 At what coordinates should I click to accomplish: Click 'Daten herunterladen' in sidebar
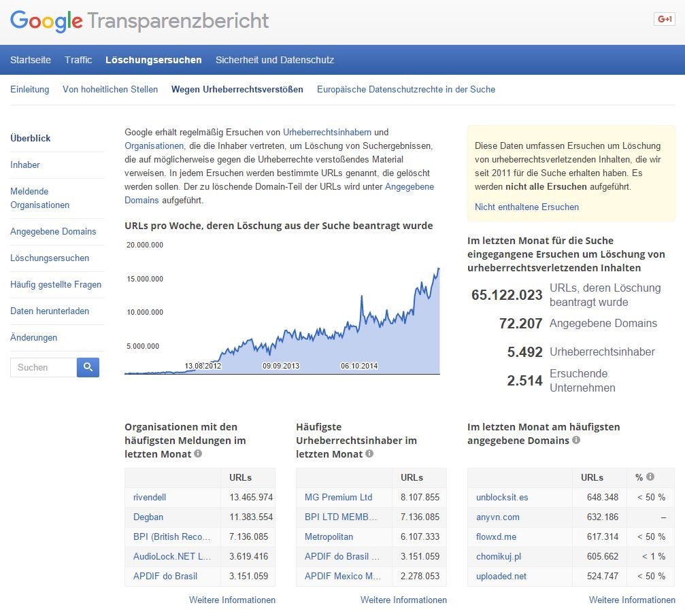click(50, 311)
